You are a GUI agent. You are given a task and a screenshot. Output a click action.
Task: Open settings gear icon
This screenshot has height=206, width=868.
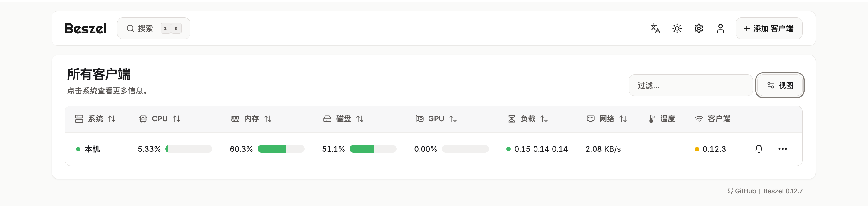[699, 29]
